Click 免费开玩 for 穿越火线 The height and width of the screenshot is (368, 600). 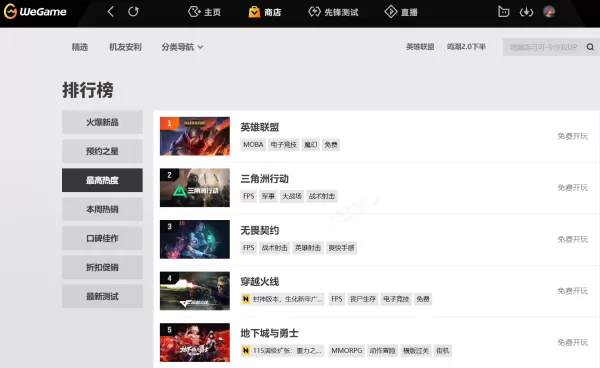[572, 291]
